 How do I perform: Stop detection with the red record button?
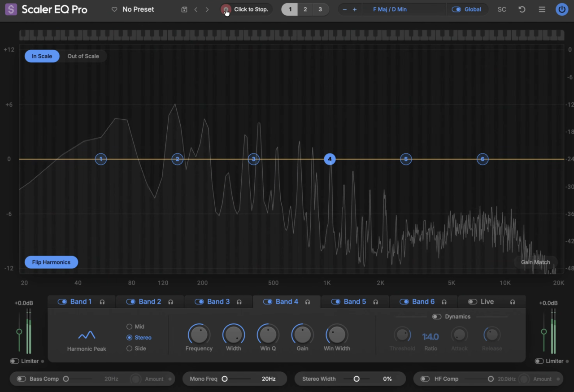[x=226, y=9]
